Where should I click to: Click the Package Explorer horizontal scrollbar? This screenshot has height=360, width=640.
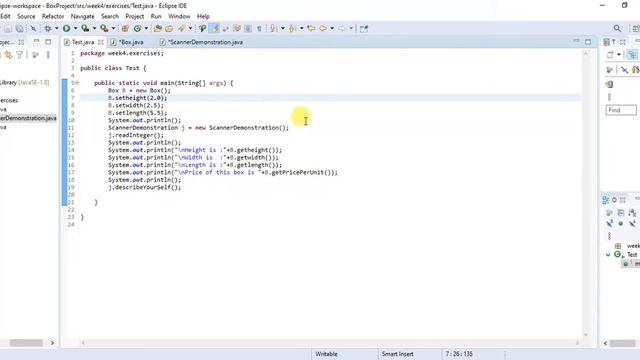[26, 343]
